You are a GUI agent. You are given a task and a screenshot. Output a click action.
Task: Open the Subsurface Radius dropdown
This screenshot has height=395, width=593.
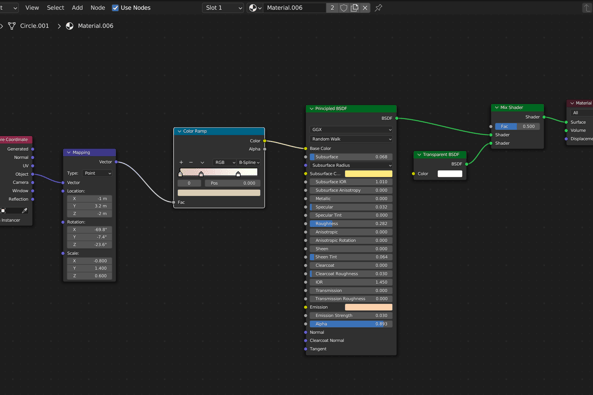click(351, 165)
